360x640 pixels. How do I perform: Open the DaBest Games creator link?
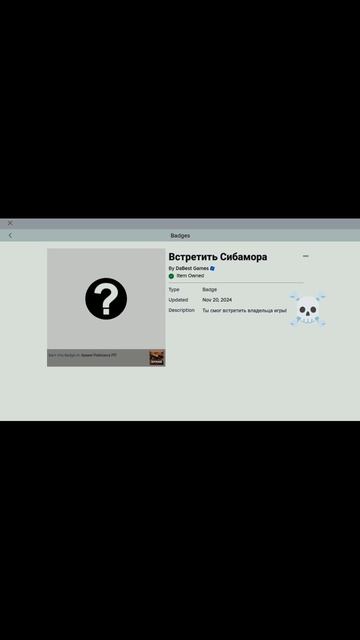(x=192, y=268)
